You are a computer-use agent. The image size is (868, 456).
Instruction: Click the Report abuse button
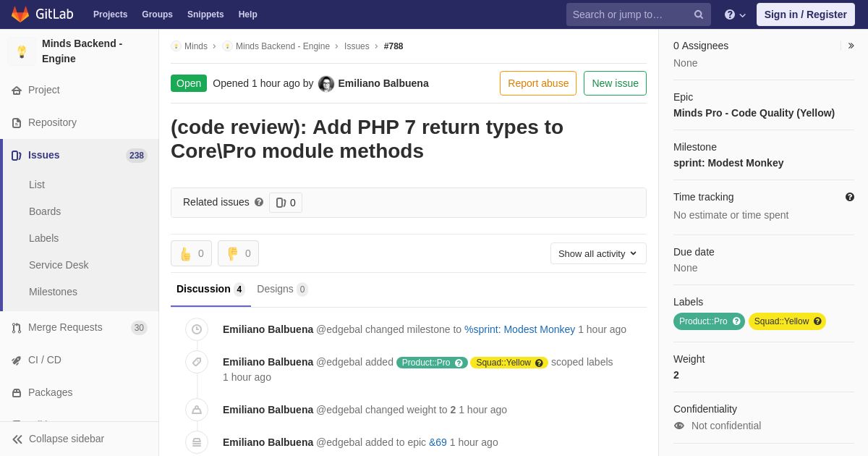click(538, 83)
